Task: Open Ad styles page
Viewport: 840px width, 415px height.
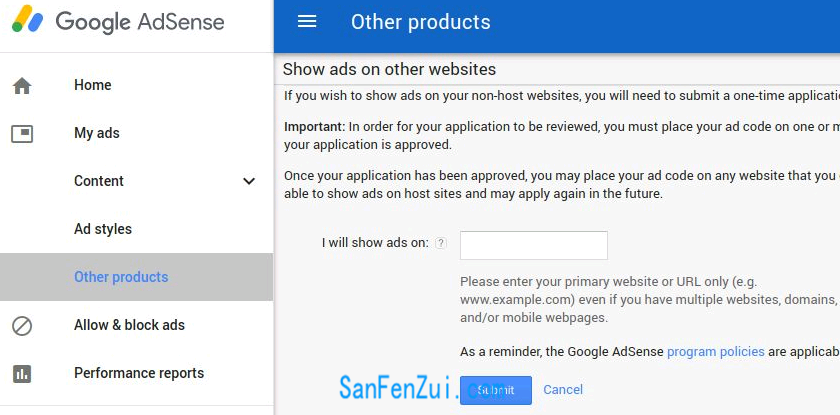Action: 103,229
